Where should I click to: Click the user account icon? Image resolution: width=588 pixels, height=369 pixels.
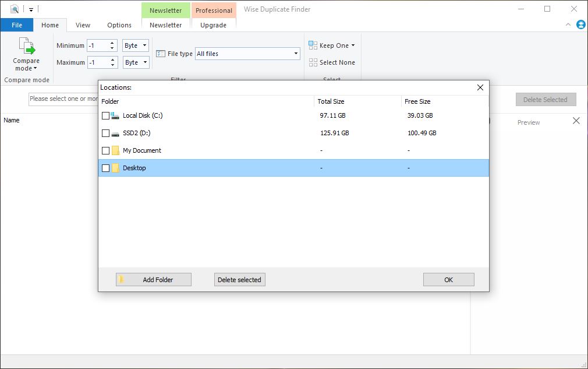[581, 25]
